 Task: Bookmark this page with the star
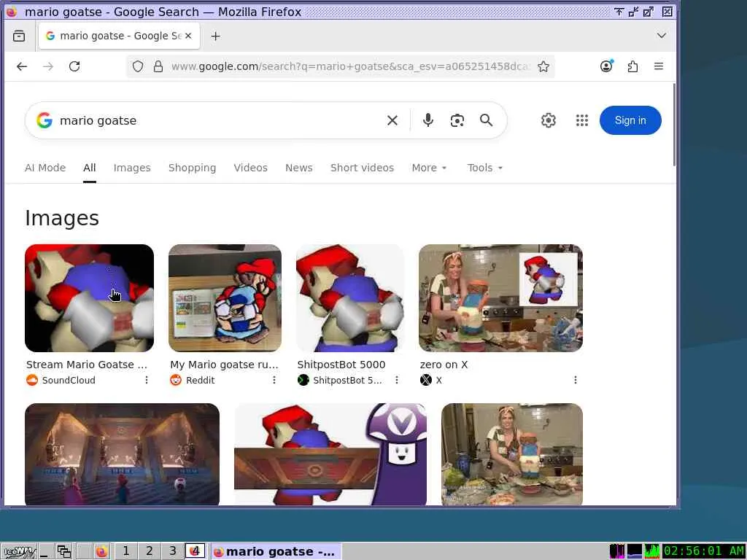[543, 66]
